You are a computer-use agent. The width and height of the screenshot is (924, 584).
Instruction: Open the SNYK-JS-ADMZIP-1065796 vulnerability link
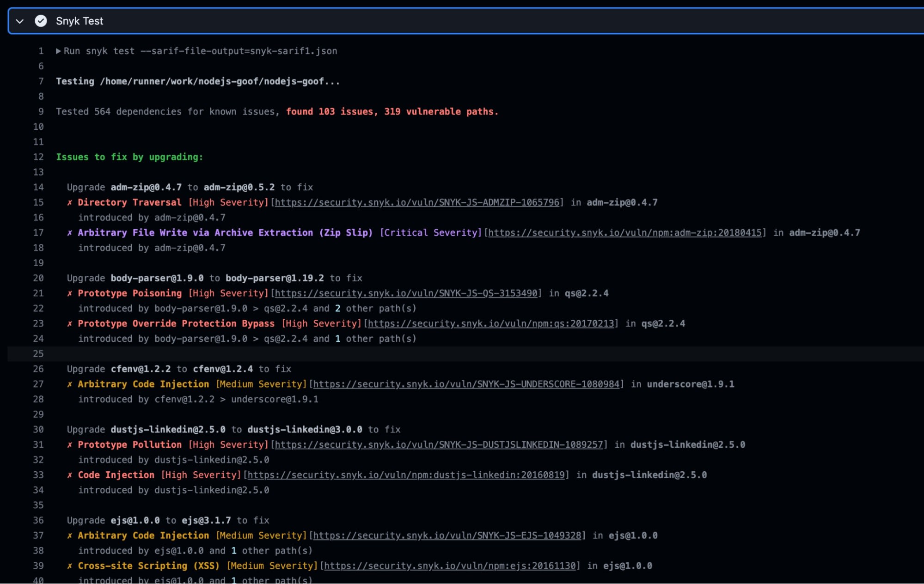click(x=417, y=202)
